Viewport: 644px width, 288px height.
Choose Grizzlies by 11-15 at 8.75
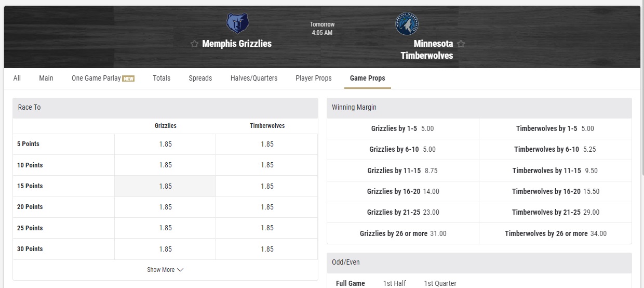(403, 171)
